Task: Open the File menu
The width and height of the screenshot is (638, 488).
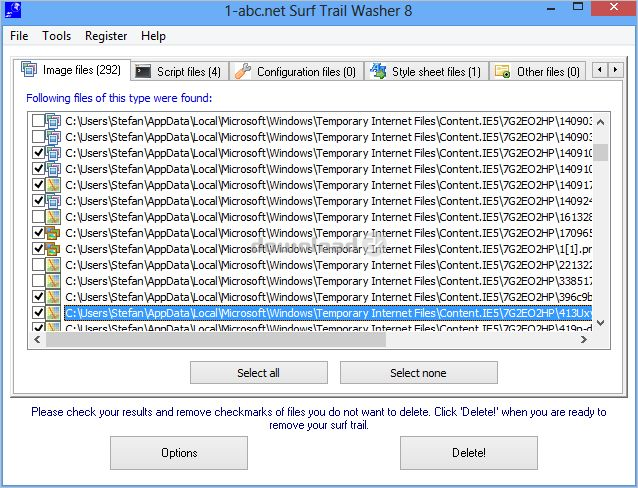Action: point(19,36)
